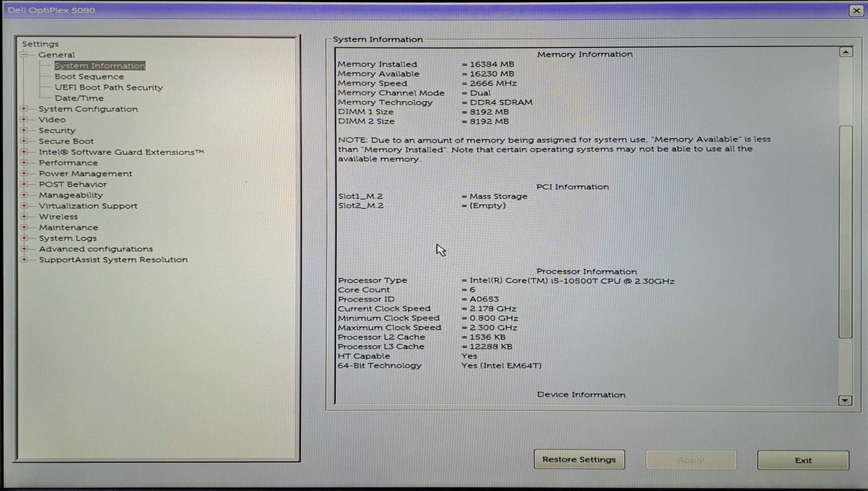Expand the Power Management node

click(24, 173)
